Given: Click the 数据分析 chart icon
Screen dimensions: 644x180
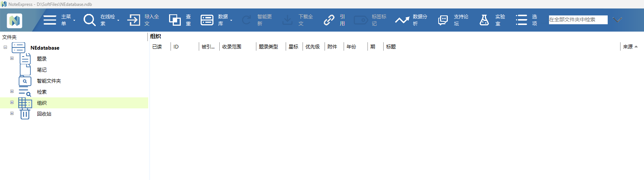Looking at the screenshot, I should 402,20.
